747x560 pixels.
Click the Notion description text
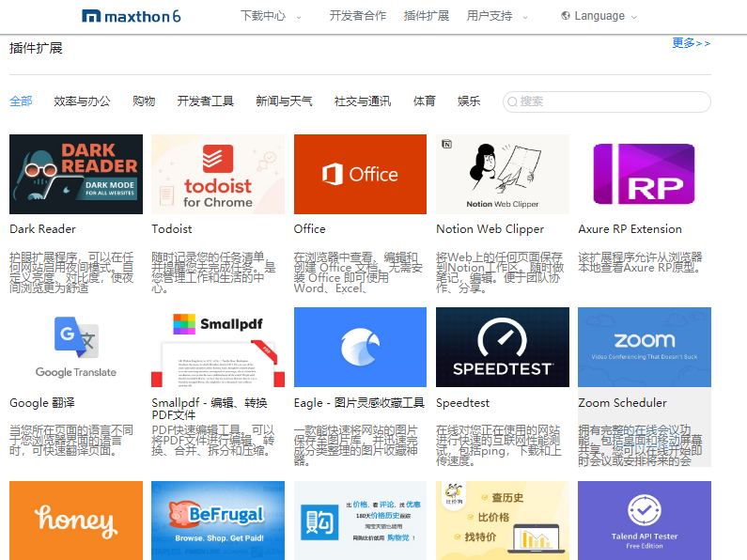(500, 272)
